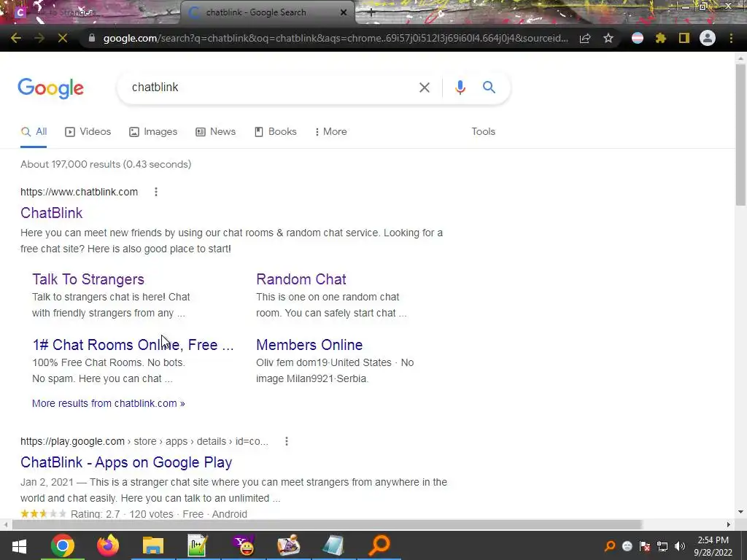Open the share this page icon
The width and height of the screenshot is (747, 560).
coord(585,38)
